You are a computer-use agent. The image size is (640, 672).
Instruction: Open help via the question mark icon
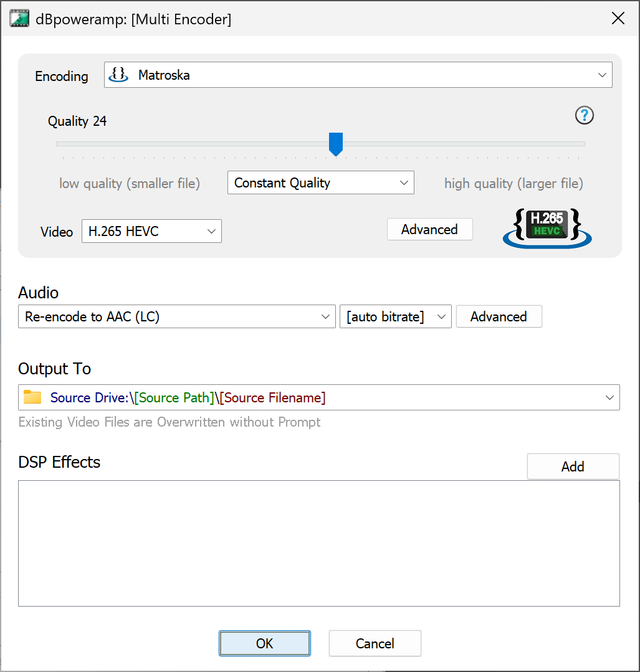(584, 115)
